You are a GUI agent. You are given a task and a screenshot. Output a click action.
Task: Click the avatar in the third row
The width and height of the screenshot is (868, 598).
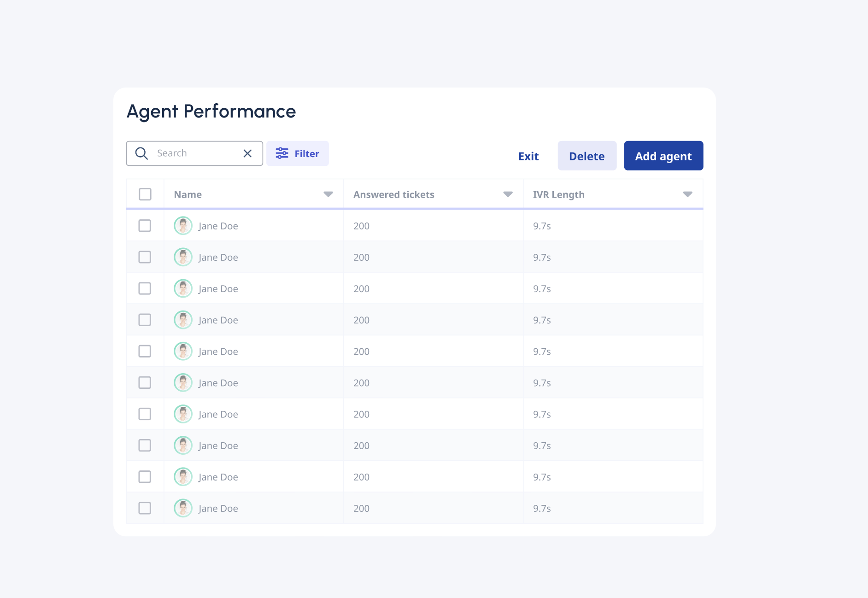click(x=183, y=288)
